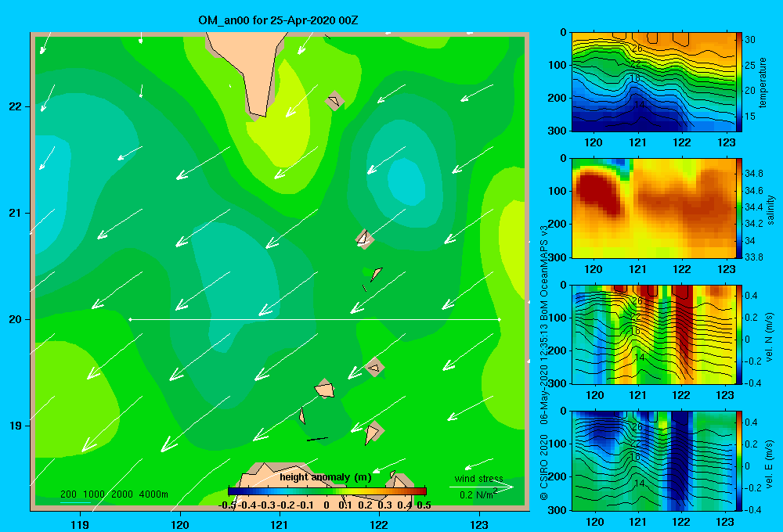
Task: Click the vel. N color scale bar
Action: 739,334
